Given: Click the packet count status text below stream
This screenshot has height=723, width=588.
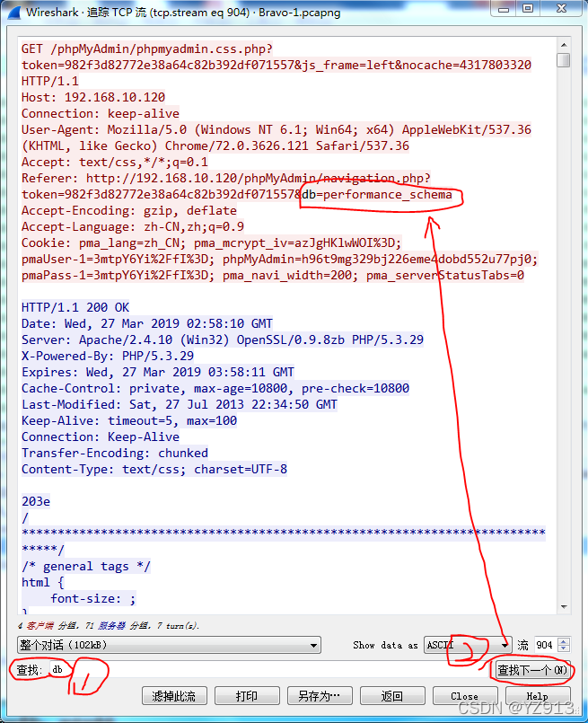Looking at the screenshot, I should (109, 626).
